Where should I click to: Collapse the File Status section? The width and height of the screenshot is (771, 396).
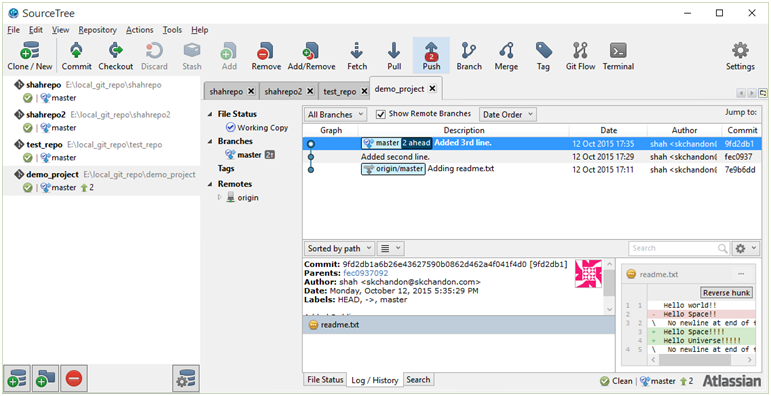(x=210, y=114)
